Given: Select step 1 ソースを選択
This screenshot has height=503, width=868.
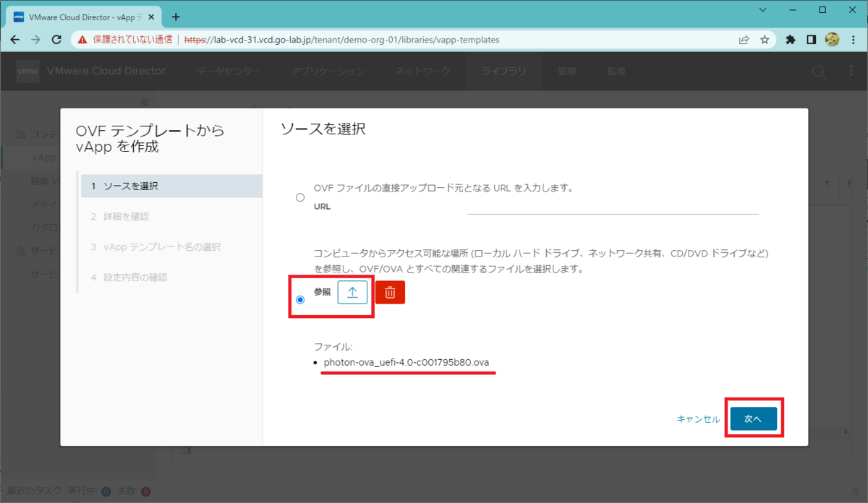Looking at the screenshot, I should pos(171,186).
